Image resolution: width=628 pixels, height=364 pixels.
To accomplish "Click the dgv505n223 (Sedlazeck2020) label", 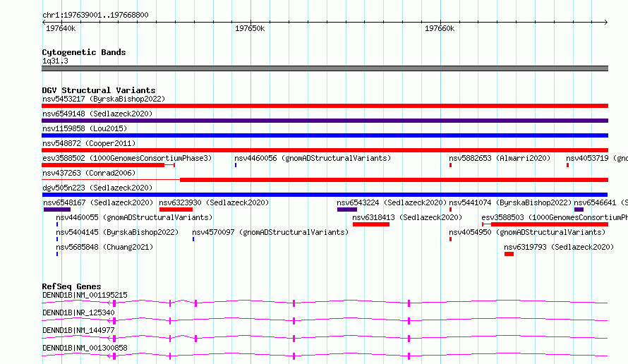I will (97, 188).
